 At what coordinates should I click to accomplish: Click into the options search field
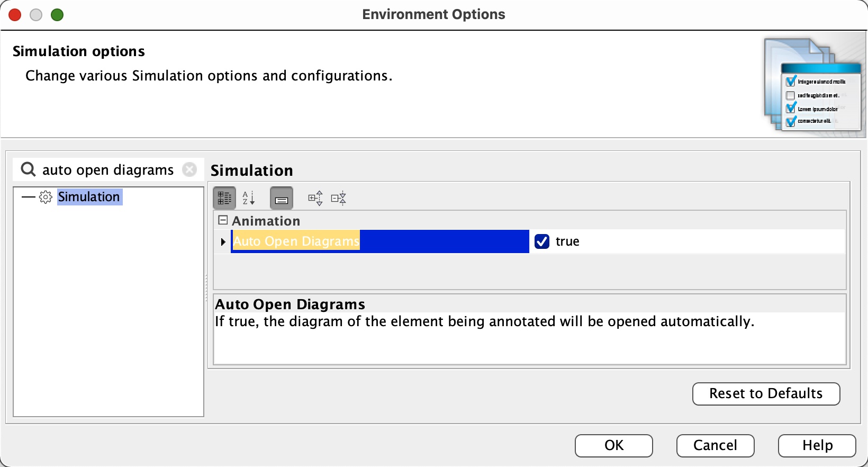[108, 169]
